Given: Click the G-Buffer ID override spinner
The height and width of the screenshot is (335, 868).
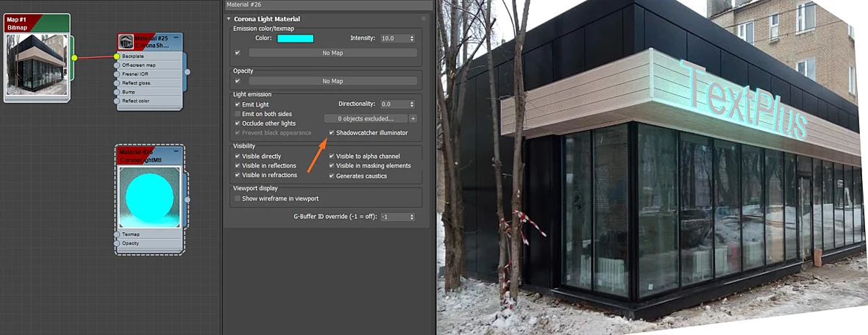Looking at the screenshot, I should point(412,217).
